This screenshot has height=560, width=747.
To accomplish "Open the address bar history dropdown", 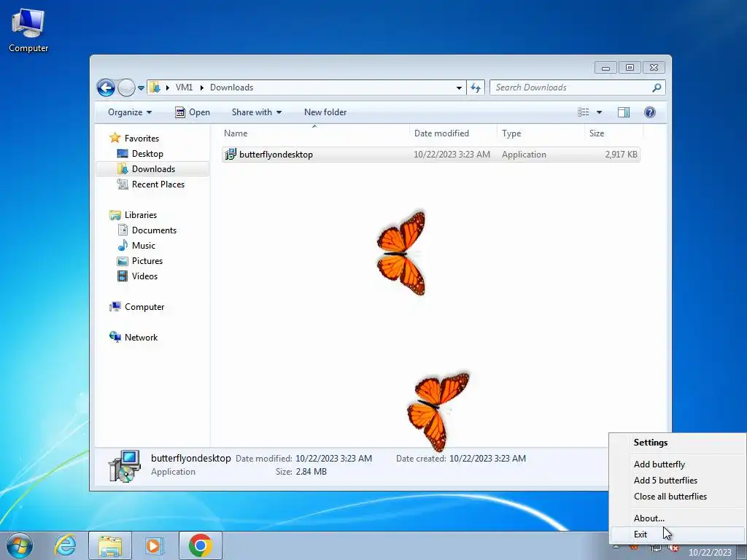I will 459,87.
